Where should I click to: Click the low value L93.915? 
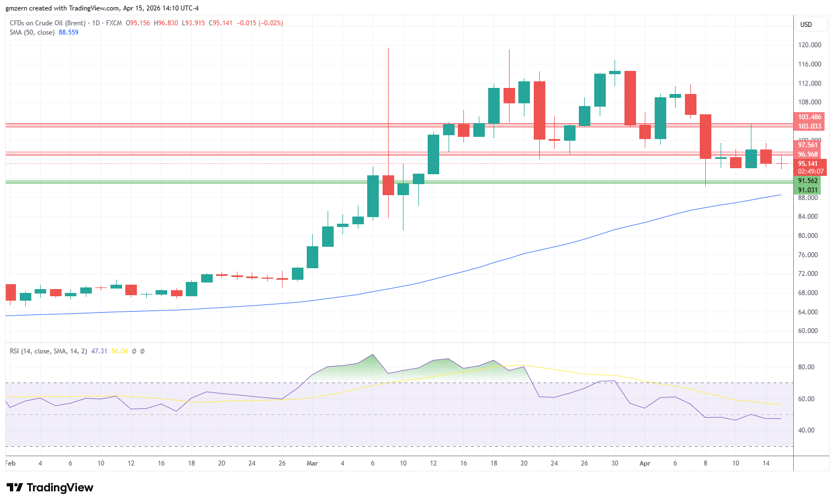[x=193, y=23]
